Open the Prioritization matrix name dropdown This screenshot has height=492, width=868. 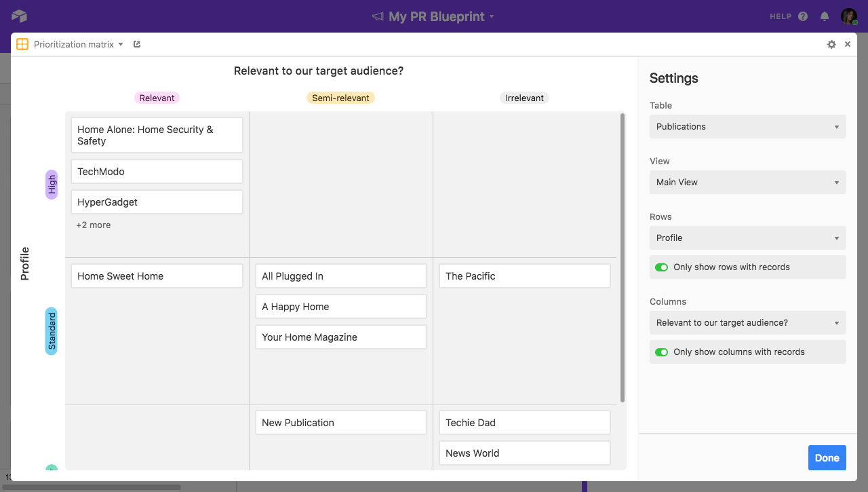[x=79, y=44]
